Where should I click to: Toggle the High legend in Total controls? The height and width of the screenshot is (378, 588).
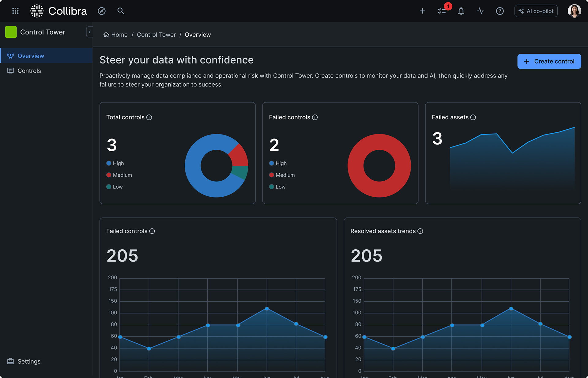115,163
